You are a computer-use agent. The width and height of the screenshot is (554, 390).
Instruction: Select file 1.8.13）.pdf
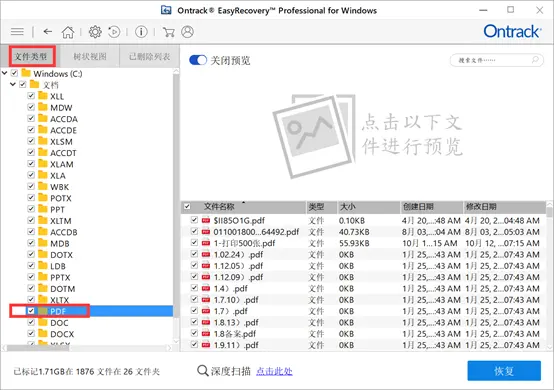(236, 322)
